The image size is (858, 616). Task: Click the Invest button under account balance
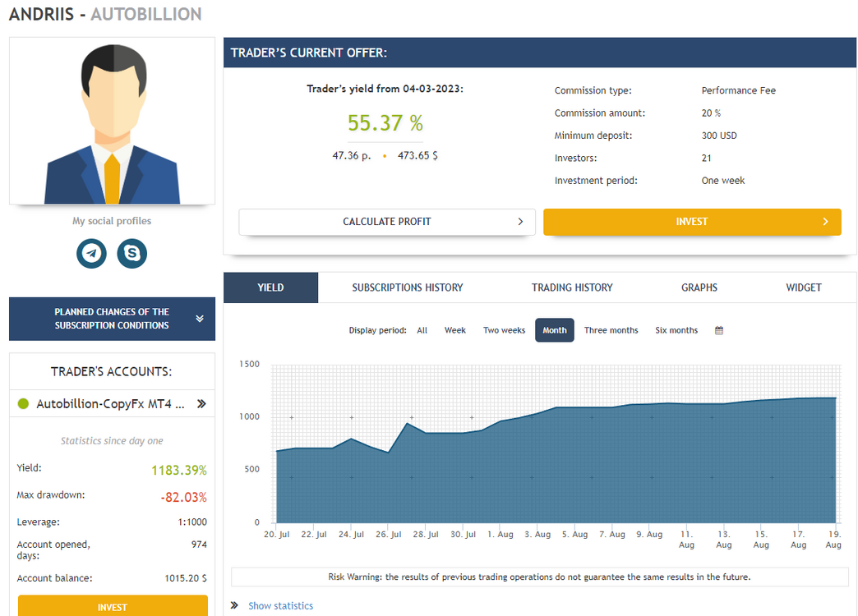113,606
